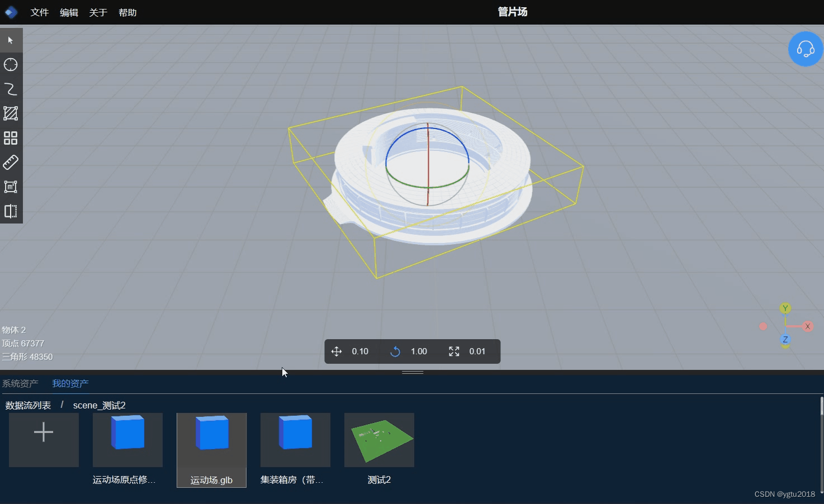Screen dimensions: 824x504
Task: Activate the square-meter area measure tool
Action: (x=11, y=187)
